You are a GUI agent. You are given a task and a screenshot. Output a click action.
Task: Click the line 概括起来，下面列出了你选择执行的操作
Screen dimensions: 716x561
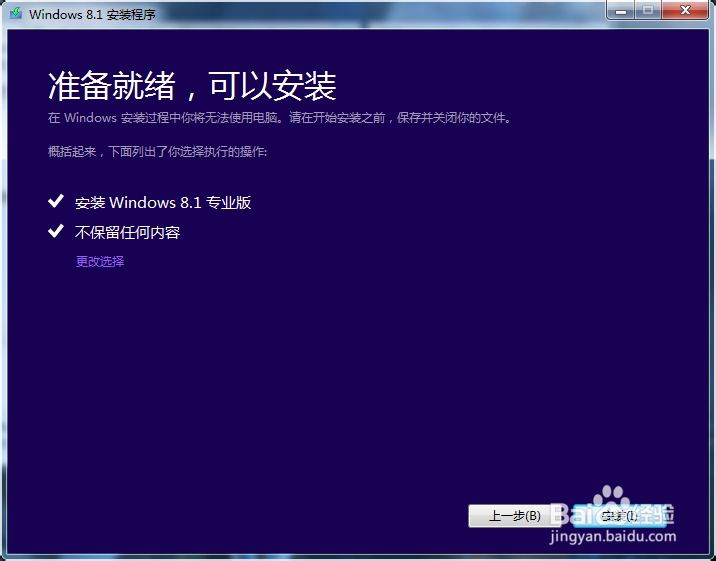click(x=158, y=152)
